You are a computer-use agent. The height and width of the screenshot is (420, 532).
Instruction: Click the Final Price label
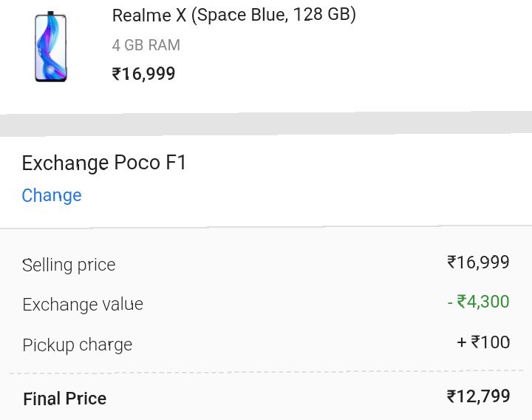(x=65, y=399)
